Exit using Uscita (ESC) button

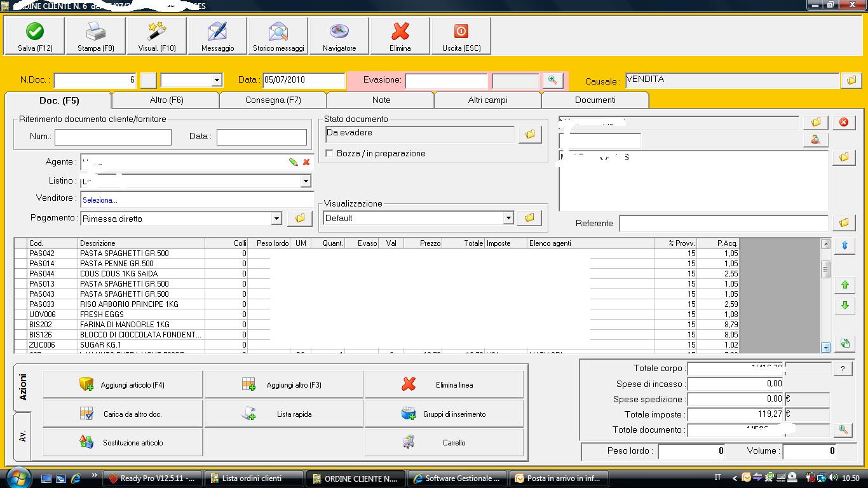tap(461, 32)
